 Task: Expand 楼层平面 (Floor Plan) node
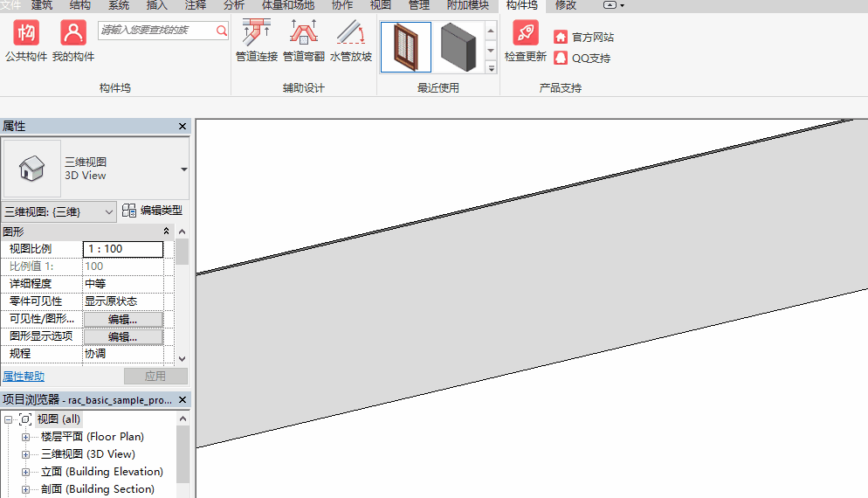click(x=25, y=437)
